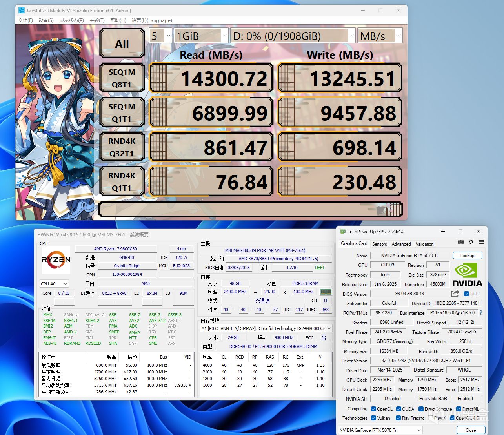Click the All benchmark button
504x435 pixels.
pos(122,44)
